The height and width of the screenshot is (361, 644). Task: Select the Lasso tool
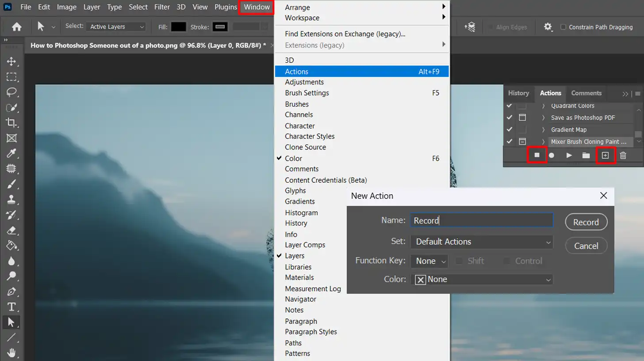(x=11, y=92)
